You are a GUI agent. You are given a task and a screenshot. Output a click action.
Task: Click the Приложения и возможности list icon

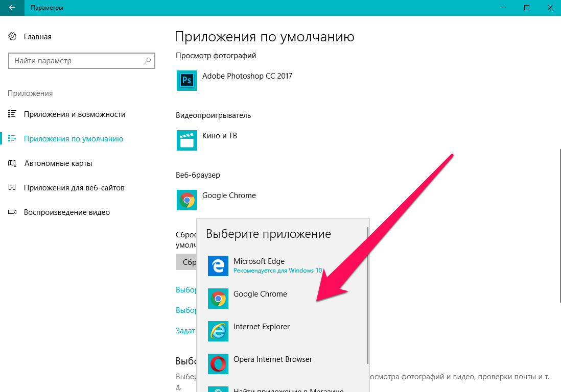[12, 114]
